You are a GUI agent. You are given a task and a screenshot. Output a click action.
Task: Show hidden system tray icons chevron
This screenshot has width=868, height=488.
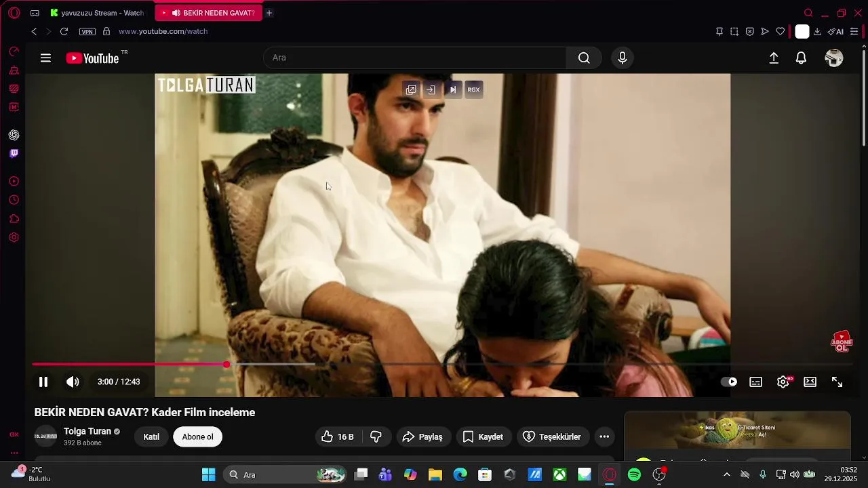pos(727,474)
